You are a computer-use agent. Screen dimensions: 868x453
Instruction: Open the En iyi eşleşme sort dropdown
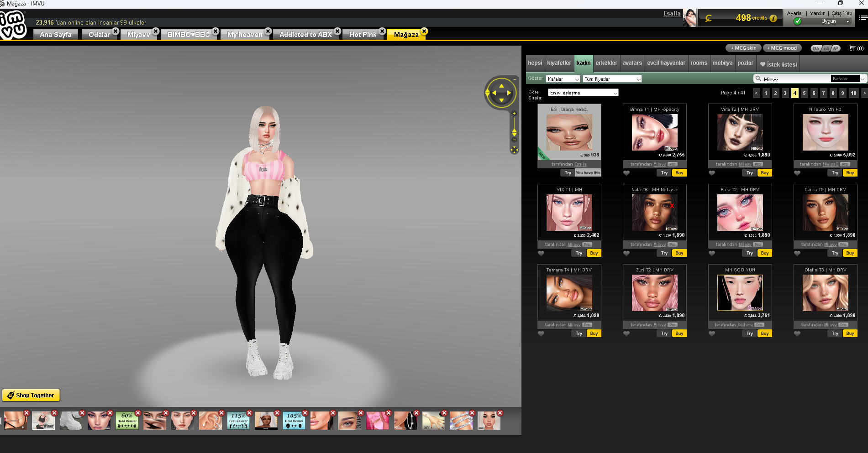[584, 93]
